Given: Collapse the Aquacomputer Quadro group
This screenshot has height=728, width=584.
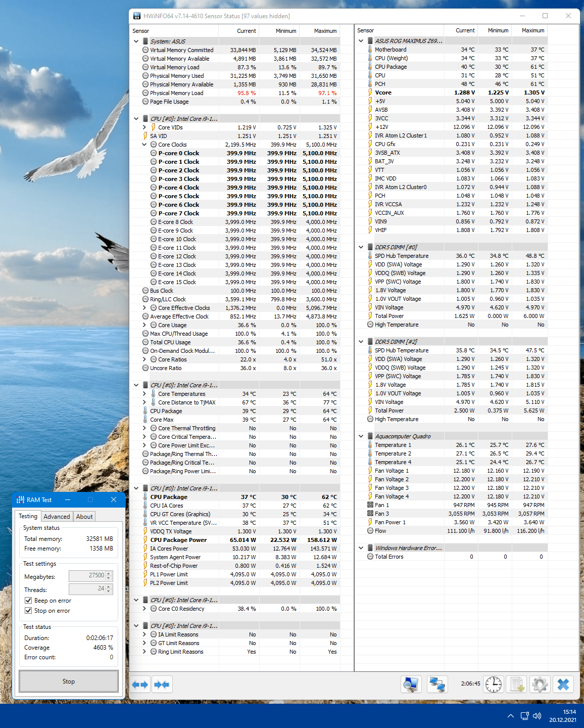Looking at the screenshot, I should [x=361, y=436].
